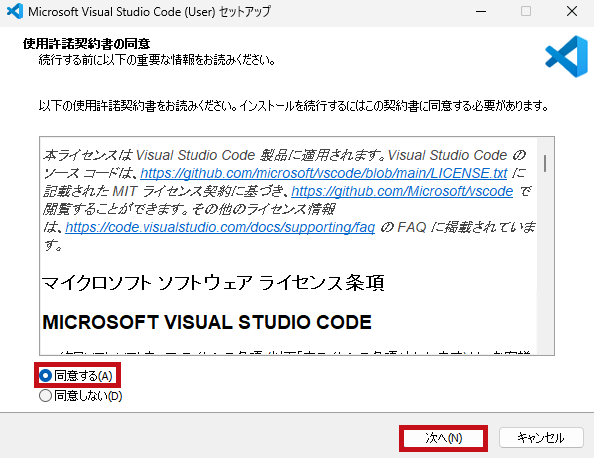
Task: Click the setup window title text
Action: (x=149, y=12)
